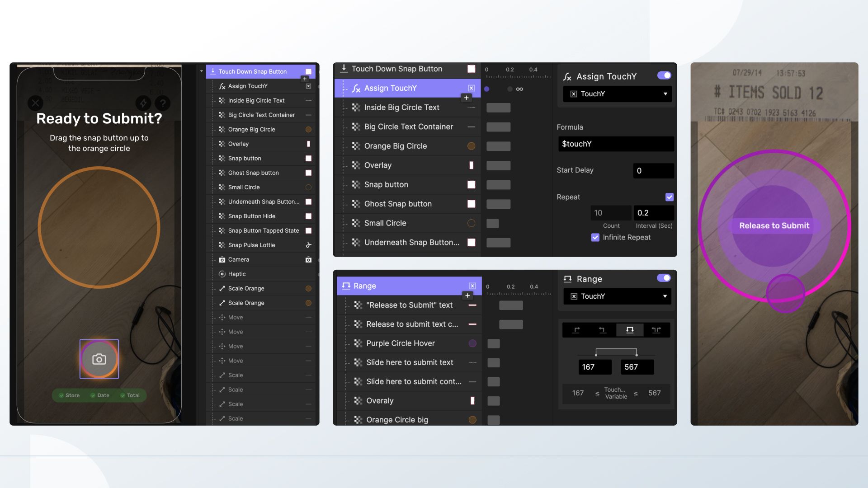This screenshot has width=868, height=488.
Task: Click the plus icon below Assign TouchY row
Action: tap(466, 98)
